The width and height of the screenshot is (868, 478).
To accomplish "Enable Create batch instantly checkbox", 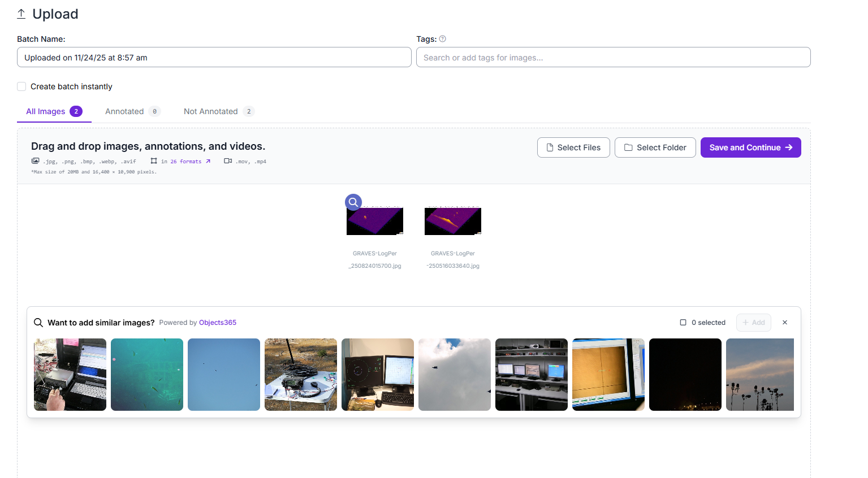I will [x=21, y=86].
